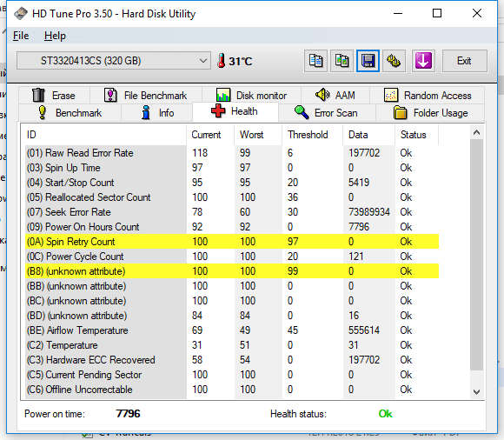Click the thermometer temperature icon
The height and width of the screenshot is (440, 504).
(221, 61)
